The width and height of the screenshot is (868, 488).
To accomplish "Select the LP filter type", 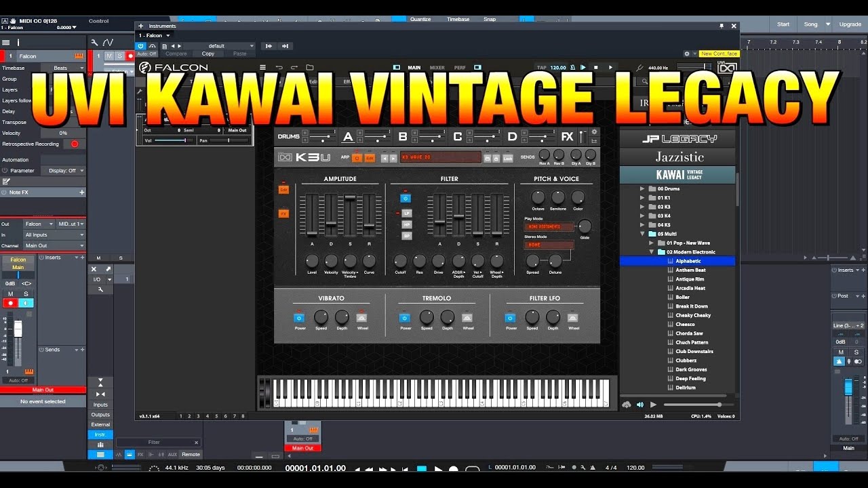I will pyautogui.click(x=407, y=213).
